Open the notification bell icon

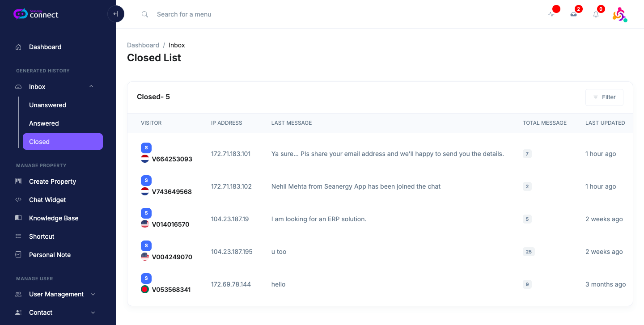click(x=596, y=14)
